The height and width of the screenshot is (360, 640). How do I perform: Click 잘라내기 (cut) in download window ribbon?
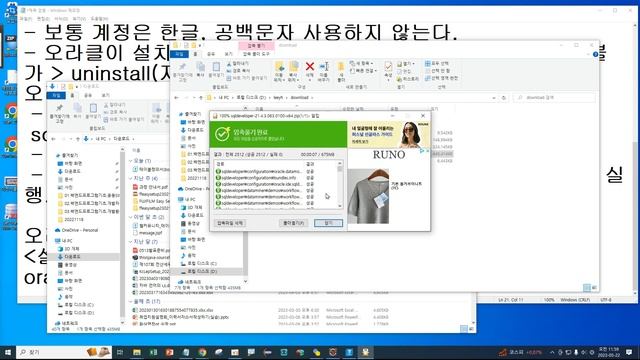(238, 64)
